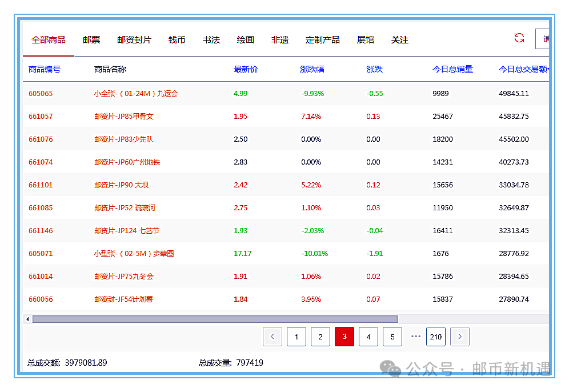Click the red refresh icon
Viewport: 569px width, 392px height.
[519, 38]
